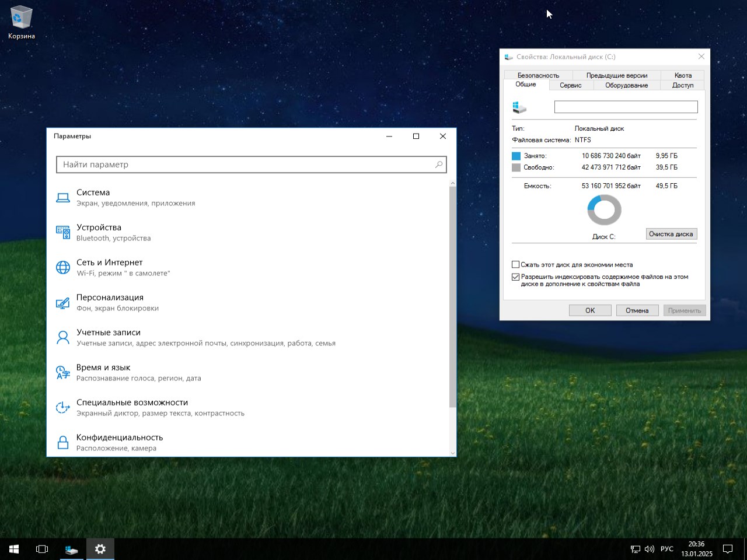Click the Сеть и Интернет globe icon
Screen dimensions: 747x560
(x=62, y=268)
